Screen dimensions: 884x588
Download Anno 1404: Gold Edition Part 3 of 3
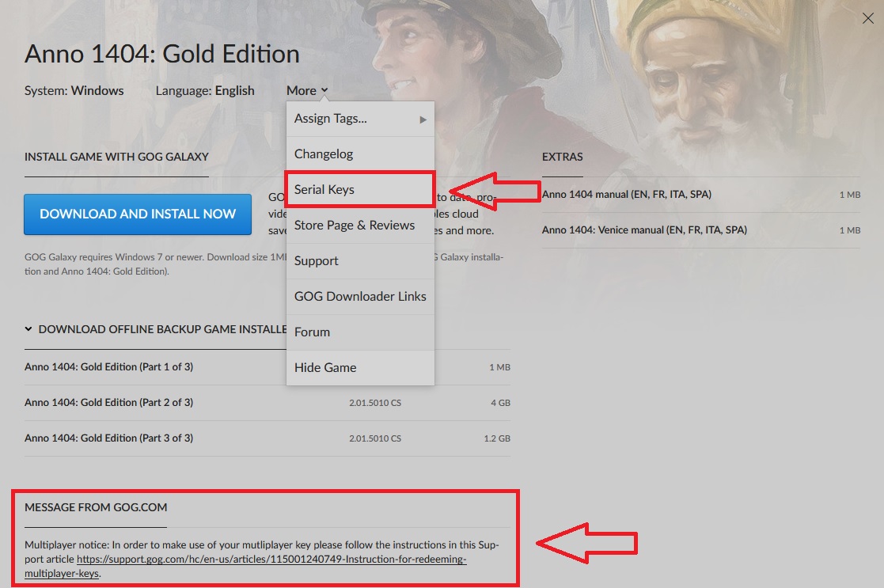click(267, 438)
